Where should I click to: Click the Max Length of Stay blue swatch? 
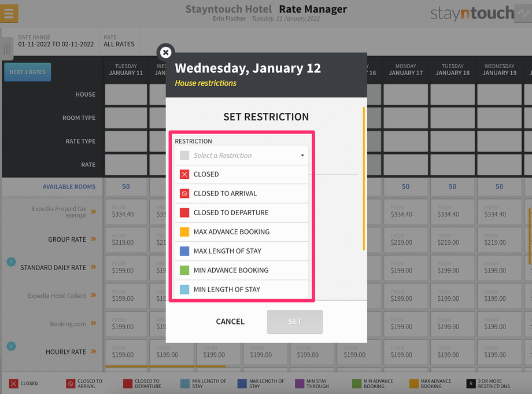(184, 251)
